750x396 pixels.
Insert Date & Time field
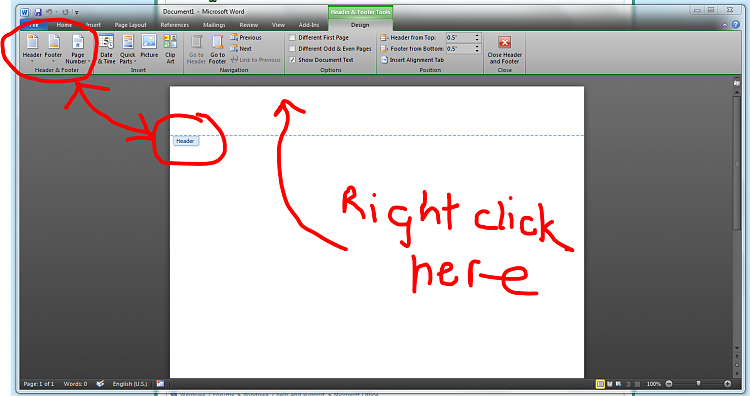pos(107,49)
